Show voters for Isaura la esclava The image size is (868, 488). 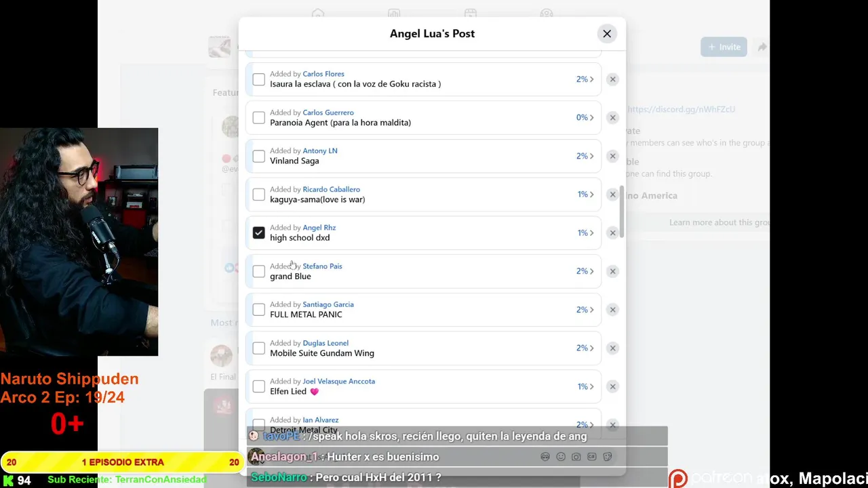[585, 79]
